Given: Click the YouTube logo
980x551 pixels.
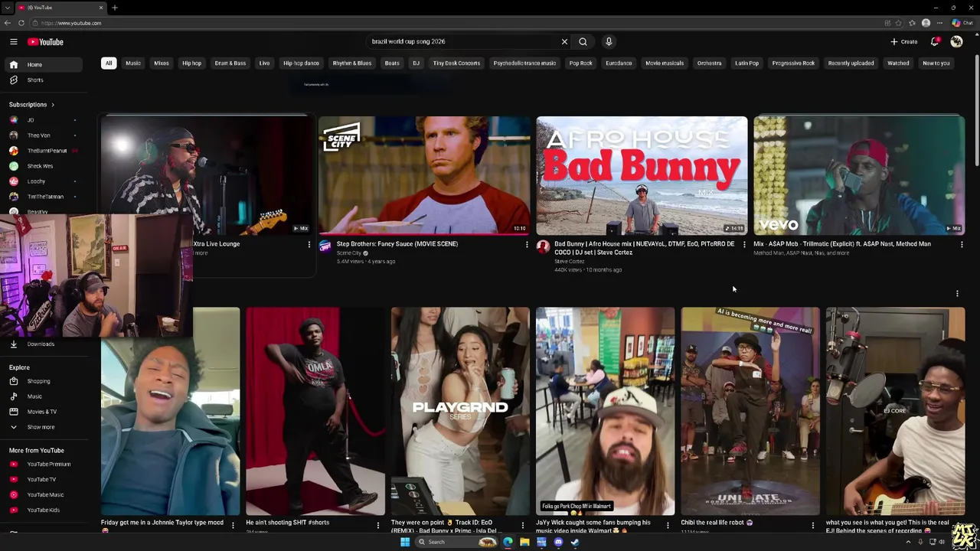Looking at the screenshot, I should click(x=45, y=42).
